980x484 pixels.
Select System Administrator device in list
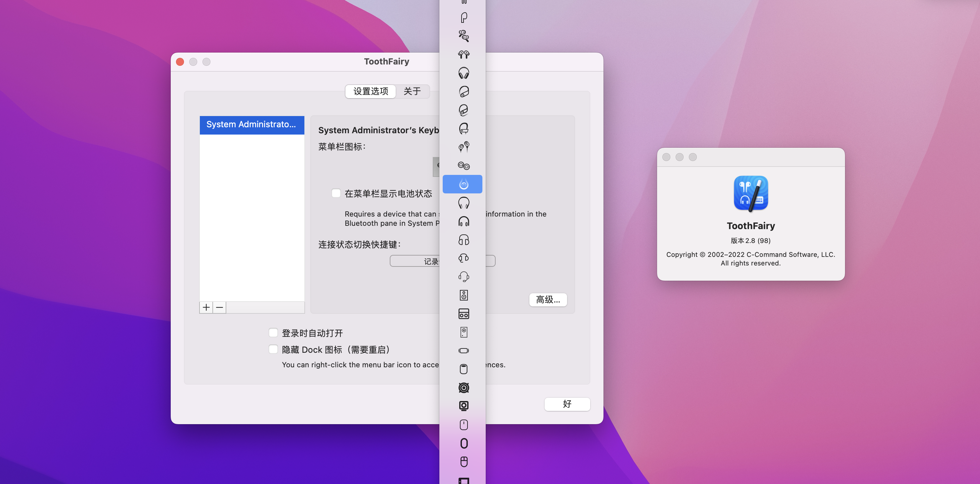pyautogui.click(x=251, y=125)
